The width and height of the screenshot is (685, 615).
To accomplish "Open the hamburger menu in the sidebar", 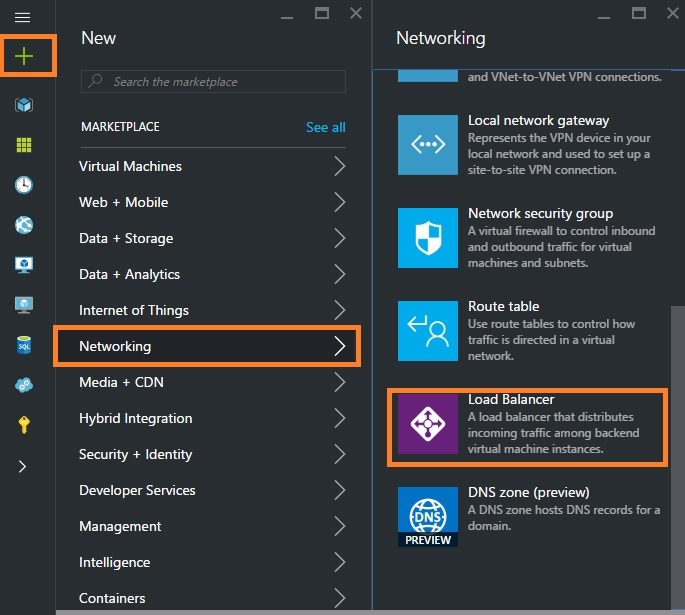I will pos(23,18).
